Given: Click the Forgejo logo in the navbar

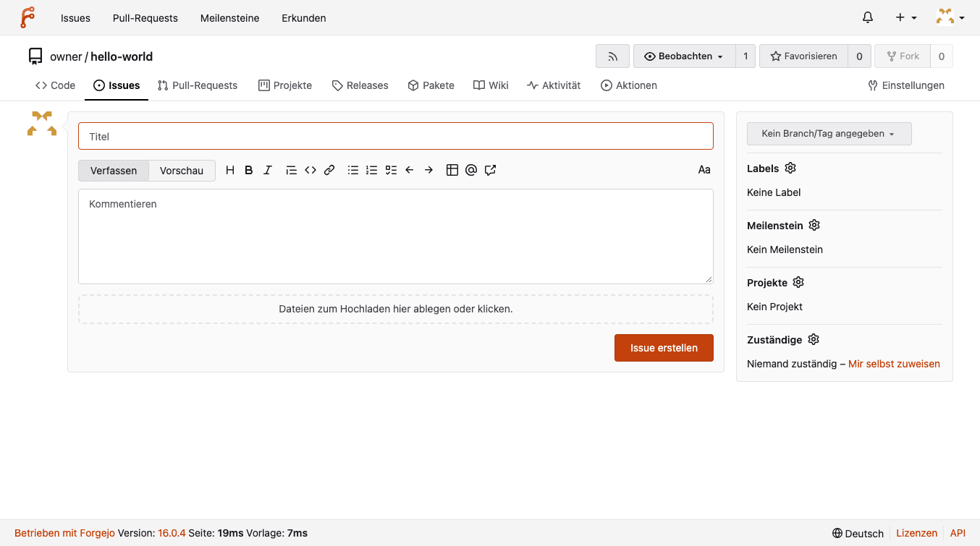Looking at the screenshot, I should pyautogui.click(x=28, y=17).
